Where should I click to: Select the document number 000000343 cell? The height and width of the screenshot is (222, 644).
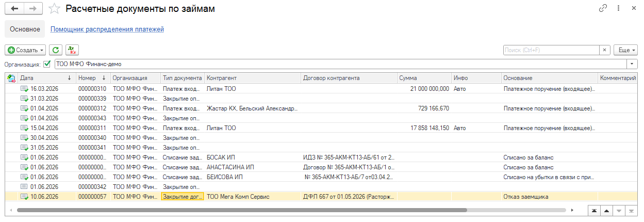pyautogui.click(x=93, y=118)
